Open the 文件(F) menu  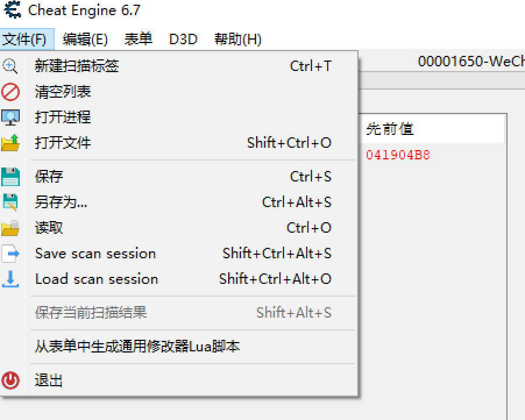(x=27, y=39)
